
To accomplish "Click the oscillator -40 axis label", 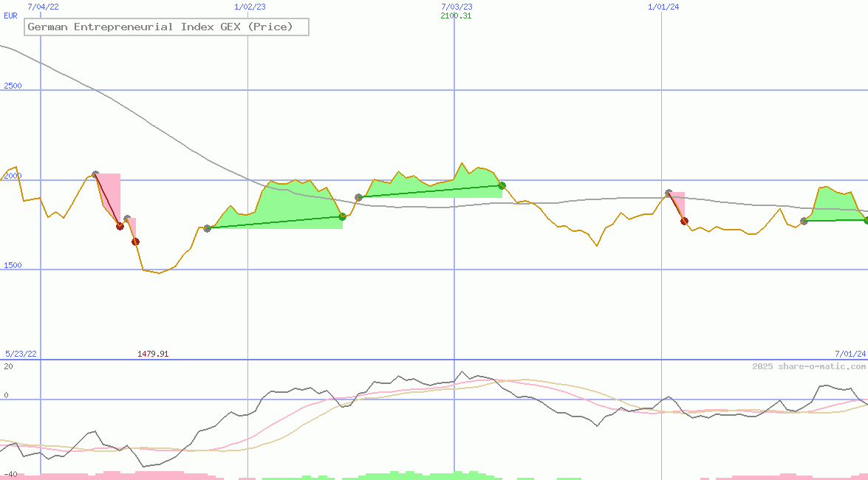I will 10,475.
